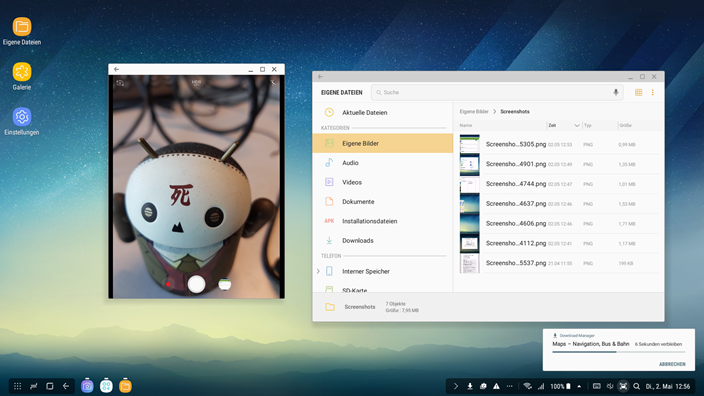This screenshot has width=704, height=396.
Task: Open Screensho...4606.png file
Action: [x=559, y=224]
